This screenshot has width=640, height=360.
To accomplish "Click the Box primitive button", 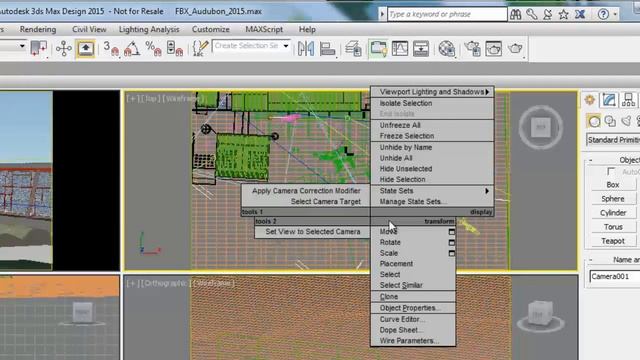I will pos(613,185).
